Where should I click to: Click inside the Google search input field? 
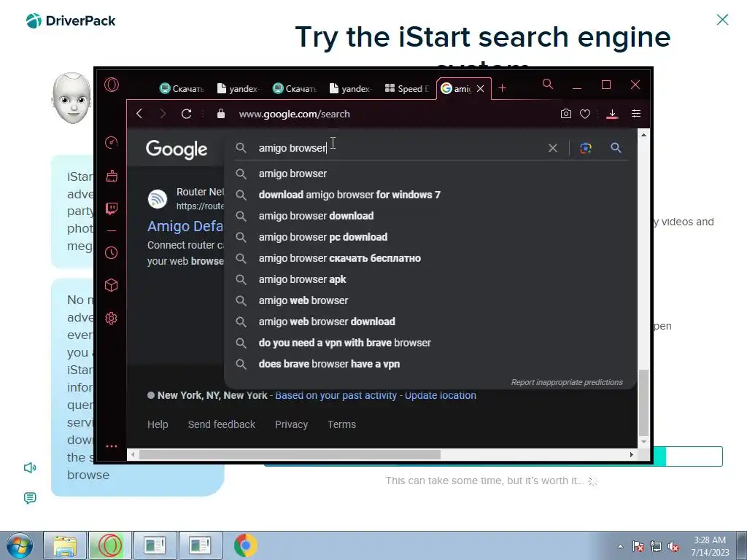click(400, 148)
